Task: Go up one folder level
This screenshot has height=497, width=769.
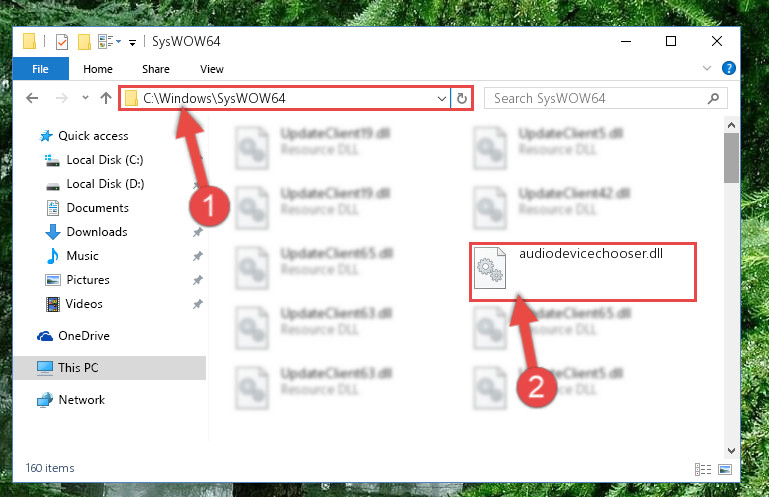Action: (x=106, y=98)
